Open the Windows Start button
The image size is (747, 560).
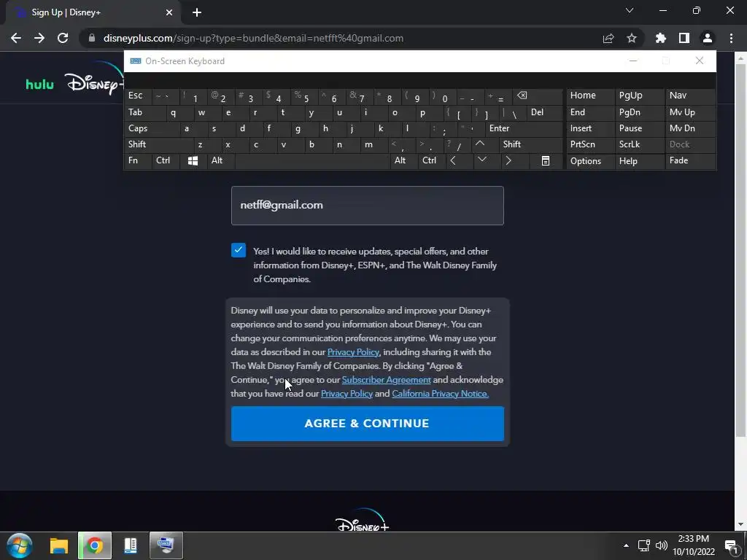[x=19, y=545]
